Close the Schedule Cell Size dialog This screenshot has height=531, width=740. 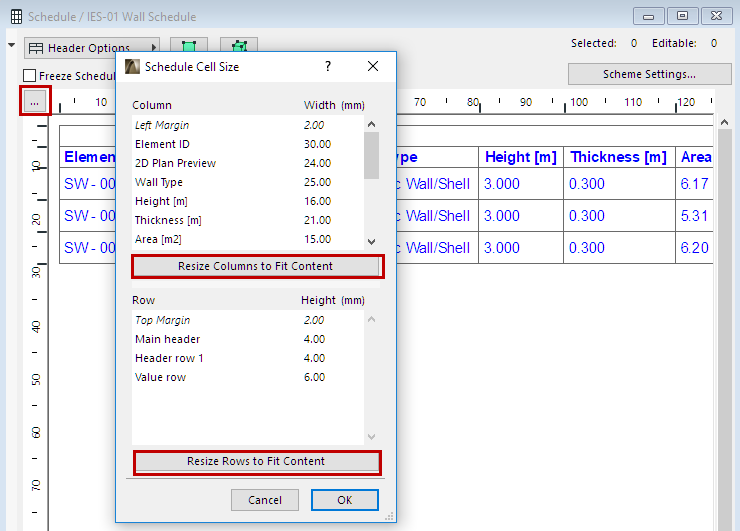[x=373, y=67]
